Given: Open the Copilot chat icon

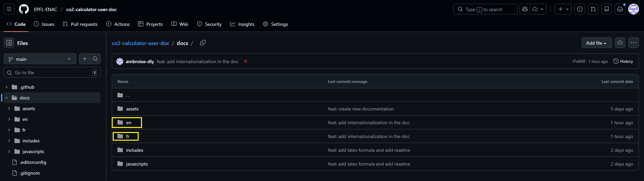Looking at the screenshot, I should coord(525,9).
